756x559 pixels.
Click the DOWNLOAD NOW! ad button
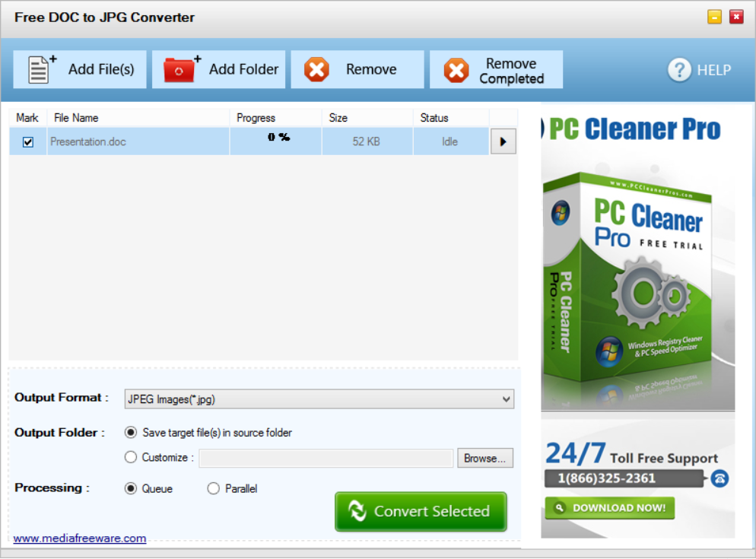point(610,508)
